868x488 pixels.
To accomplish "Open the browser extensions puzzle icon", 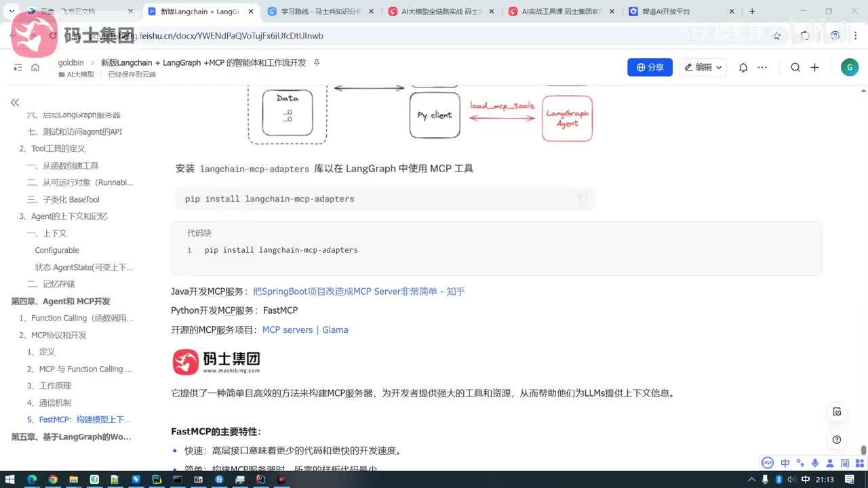I will [805, 36].
